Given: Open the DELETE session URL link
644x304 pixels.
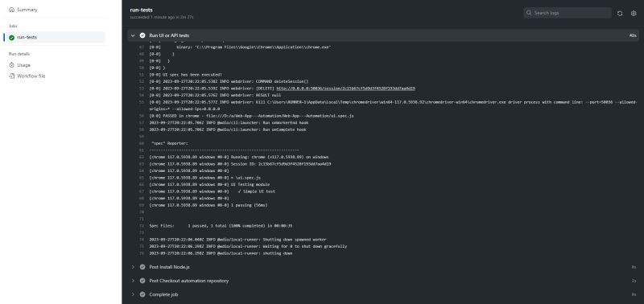Looking at the screenshot, I should click(x=345, y=88).
